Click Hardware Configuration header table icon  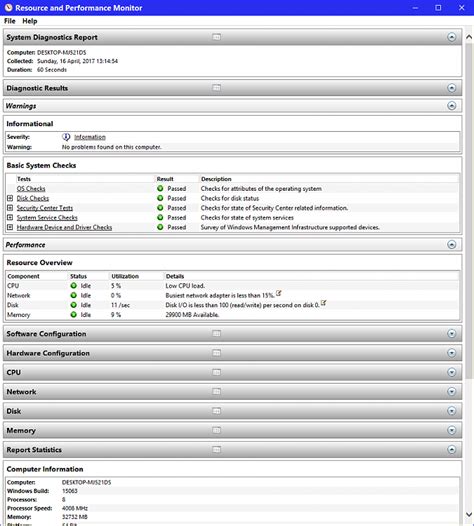(x=216, y=353)
